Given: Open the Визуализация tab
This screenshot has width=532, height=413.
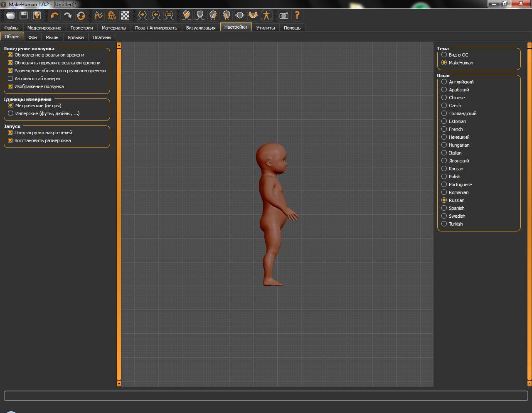Looking at the screenshot, I should tap(201, 28).
